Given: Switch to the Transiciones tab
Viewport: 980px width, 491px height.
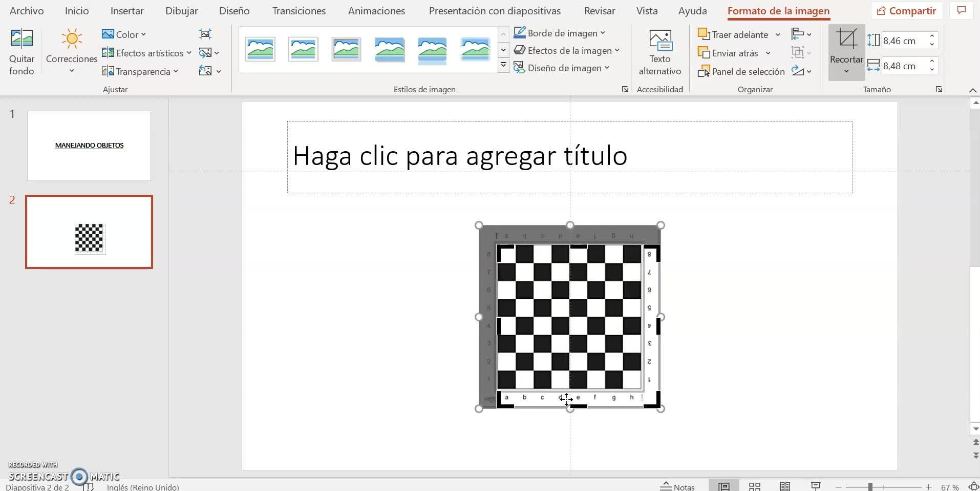Looking at the screenshot, I should [x=299, y=11].
